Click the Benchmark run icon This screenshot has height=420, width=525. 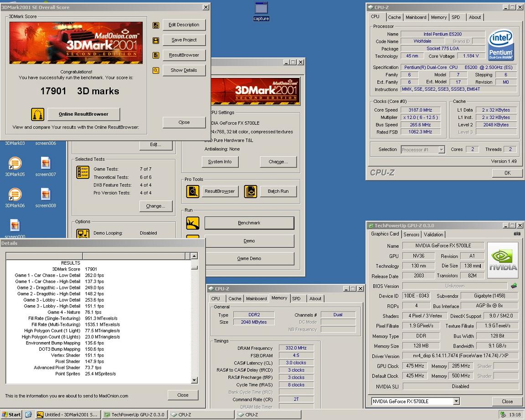(192, 223)
